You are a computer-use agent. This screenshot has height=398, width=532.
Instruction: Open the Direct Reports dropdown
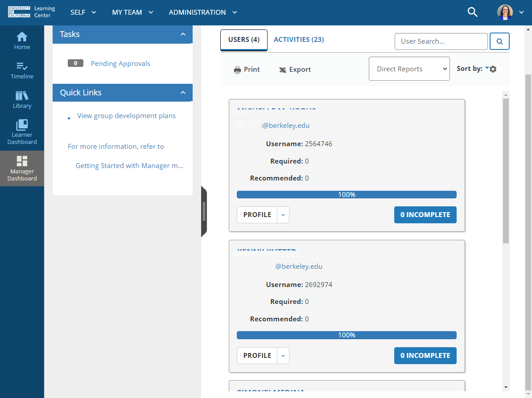click(409, 69)
